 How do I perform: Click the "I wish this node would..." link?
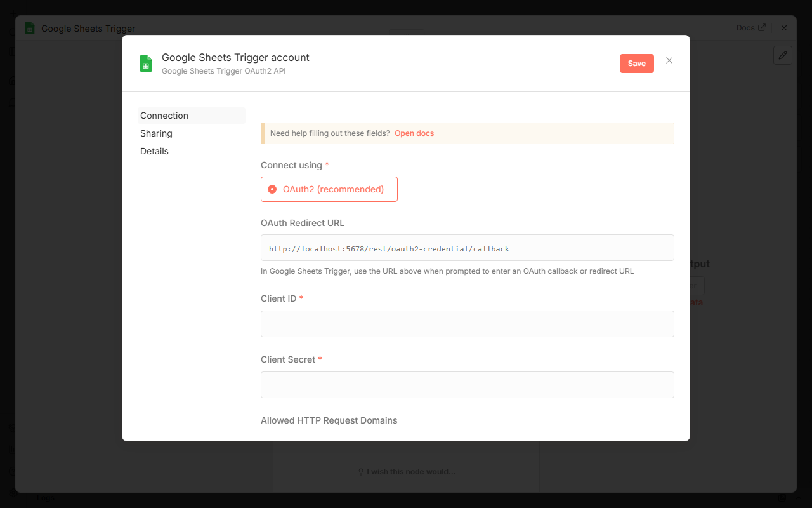[407, 472]
